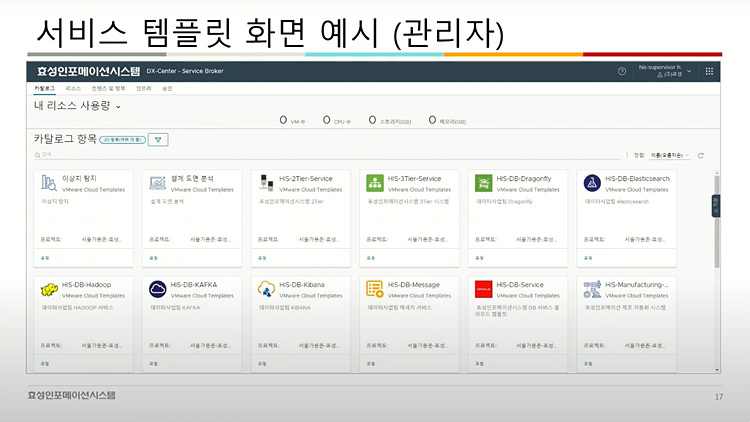Click the HIS-3Tier-Service title text
Viewport: 750px width, 422px height.
[414, 178]
